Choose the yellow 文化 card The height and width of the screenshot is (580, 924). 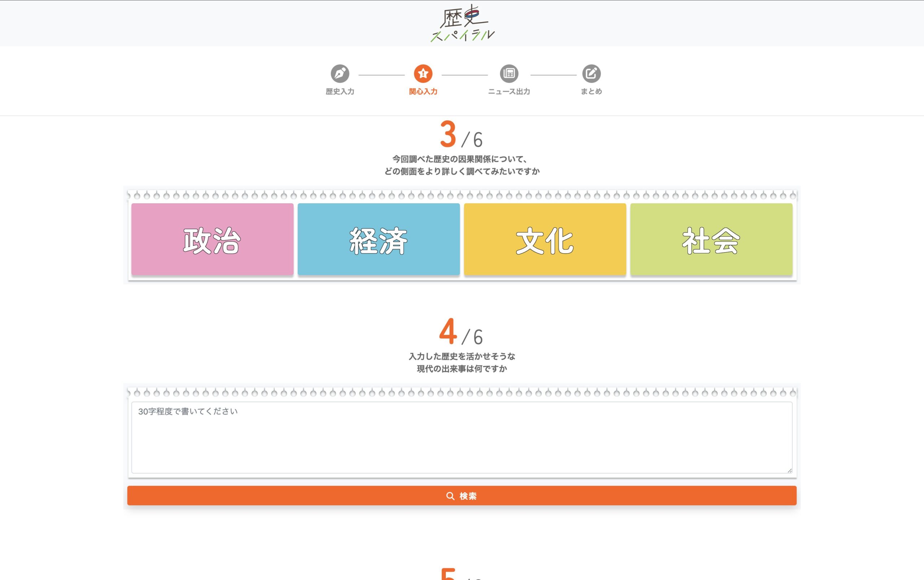click(x=545, y=239)
